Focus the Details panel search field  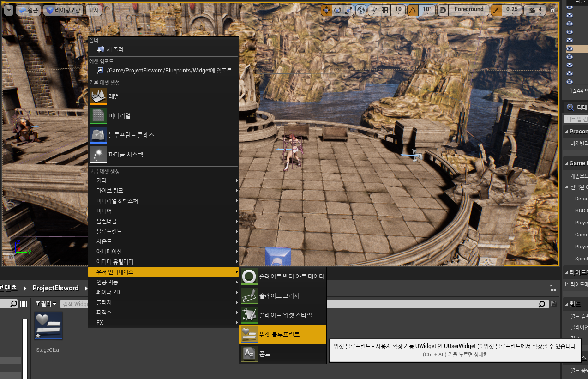pos(576,119)
